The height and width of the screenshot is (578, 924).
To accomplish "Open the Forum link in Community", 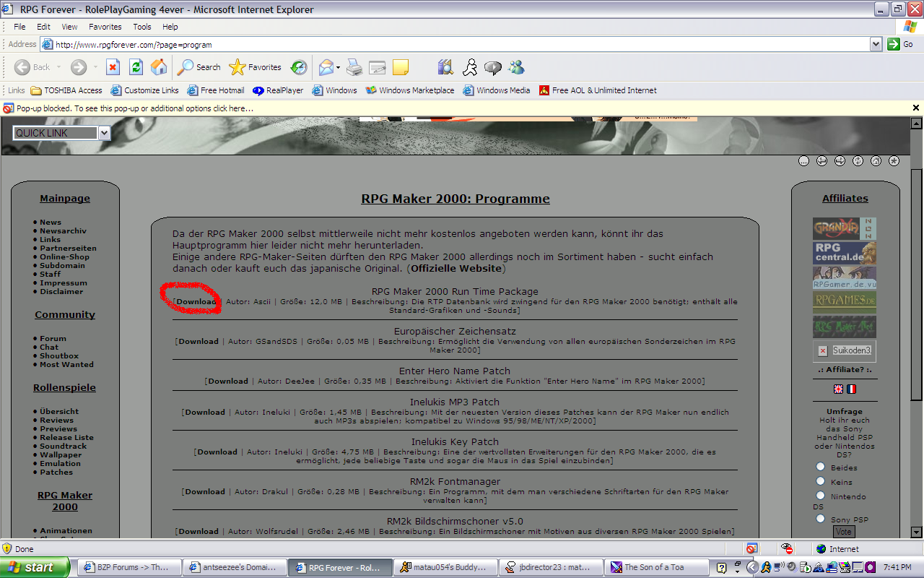I will click(53, 338).
